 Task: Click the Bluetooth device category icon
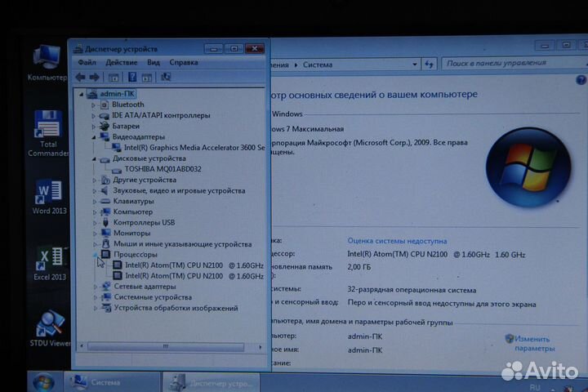pos(105,105)
